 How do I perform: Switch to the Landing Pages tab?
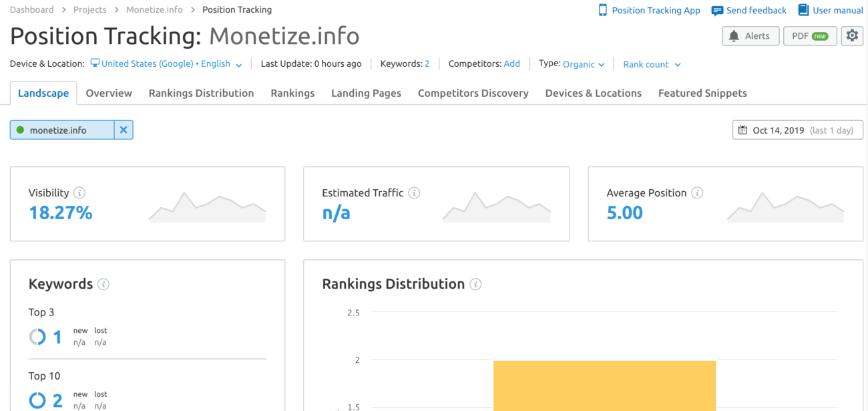click(x=366, y=93)
